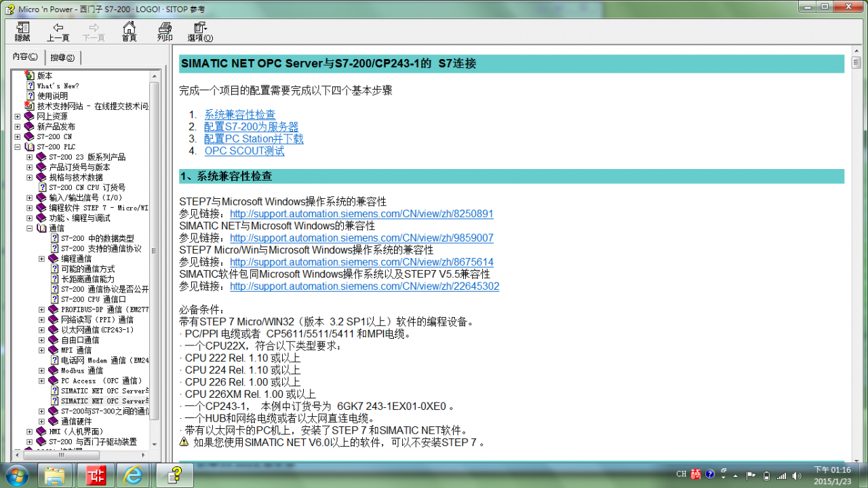868x488 pixels.
Task: Select PC Access (OPC 通信) in the tree
Action: point(102,381)
